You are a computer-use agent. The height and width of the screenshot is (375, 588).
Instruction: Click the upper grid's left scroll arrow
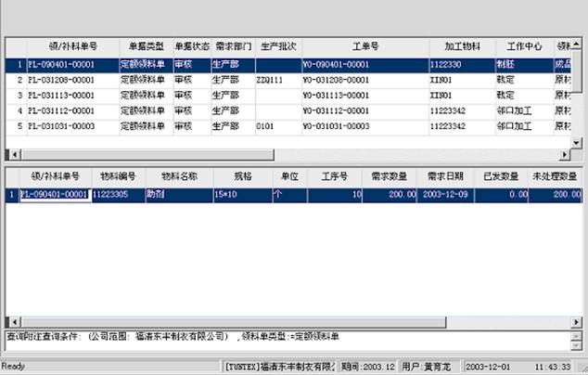pos(10,155)
